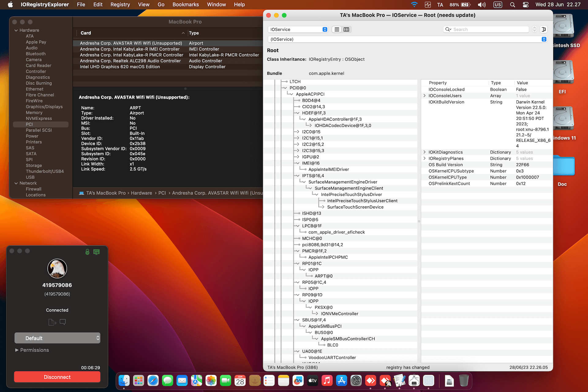This screenshot has width=588, height=392.
Task: Collapse the HDEF@1F,3 tree node
Action: pyautogui.click(x=298, y=113)
